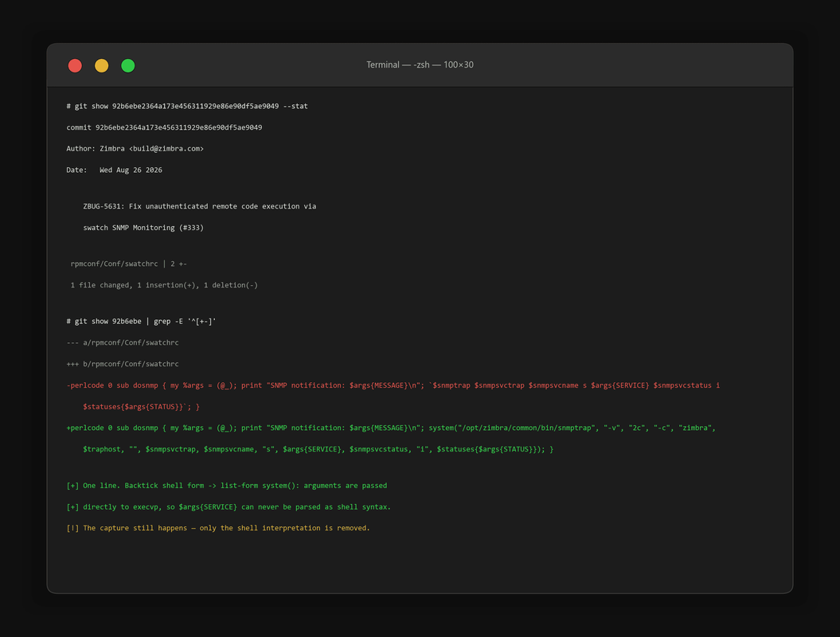Maximize the Terminal using green button
The height and width of the screenshot is (637, 840).
128,65
